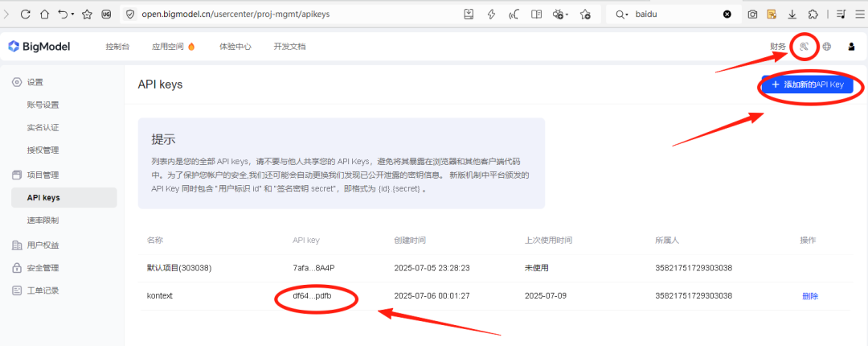Click the 安全管理 lock icon in sidebar
The height and width of the screenshot is (346, 868).
click(x=17, y=268)
